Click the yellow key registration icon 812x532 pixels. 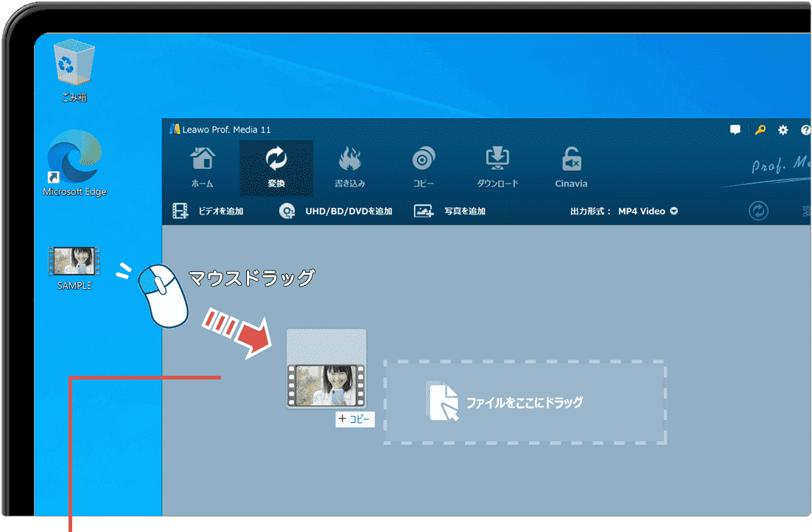[758, 130]
